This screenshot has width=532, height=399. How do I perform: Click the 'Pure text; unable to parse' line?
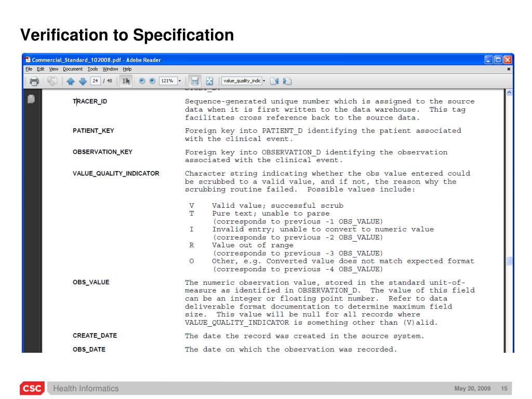tap(271, 214)
